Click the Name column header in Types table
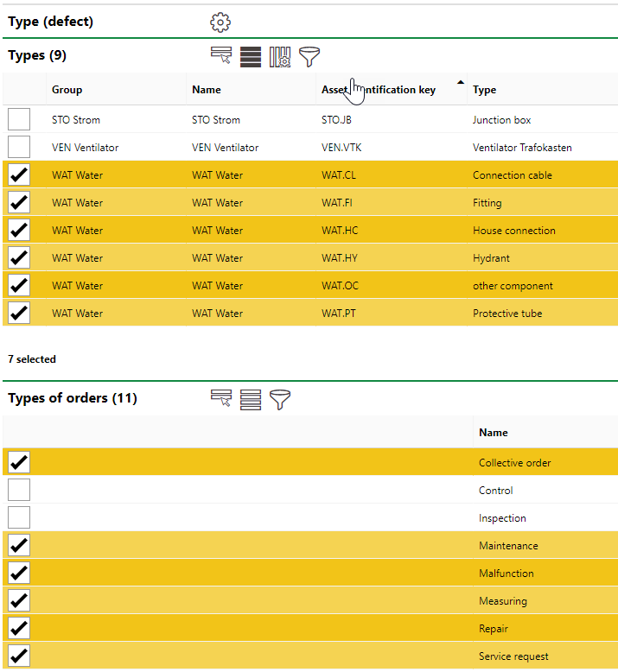The width and height of the screenshot is (618, 672). point(207,90)
